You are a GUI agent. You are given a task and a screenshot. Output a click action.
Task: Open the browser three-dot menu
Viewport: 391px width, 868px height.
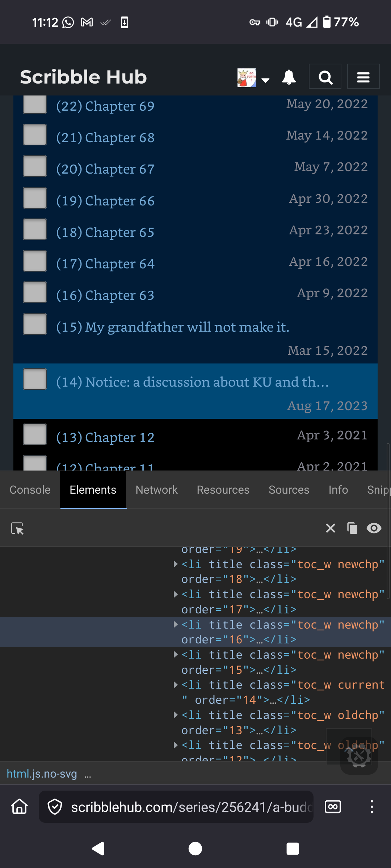(x=371, y=807)
